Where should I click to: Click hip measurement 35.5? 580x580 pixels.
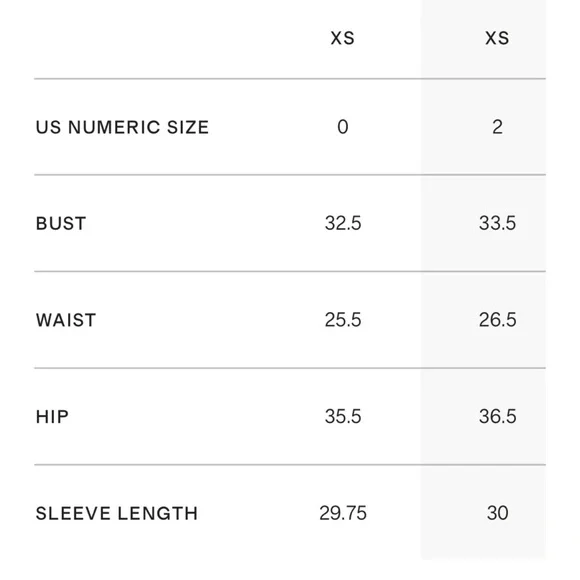point(343,416)
